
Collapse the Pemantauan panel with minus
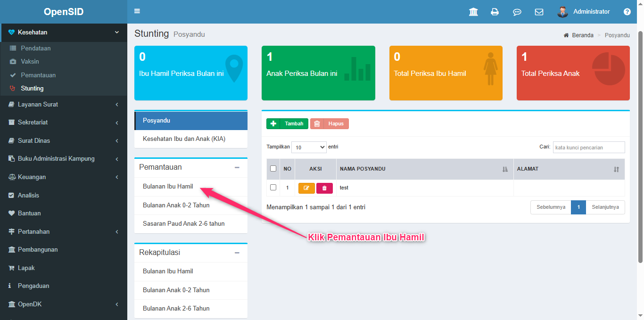(237, 167)
